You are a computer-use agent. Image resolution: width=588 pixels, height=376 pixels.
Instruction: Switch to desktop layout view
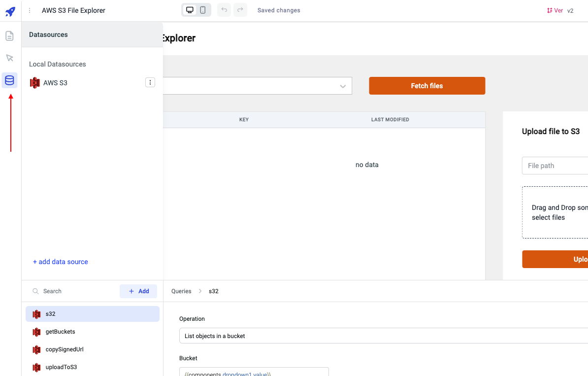coord(190,10)
